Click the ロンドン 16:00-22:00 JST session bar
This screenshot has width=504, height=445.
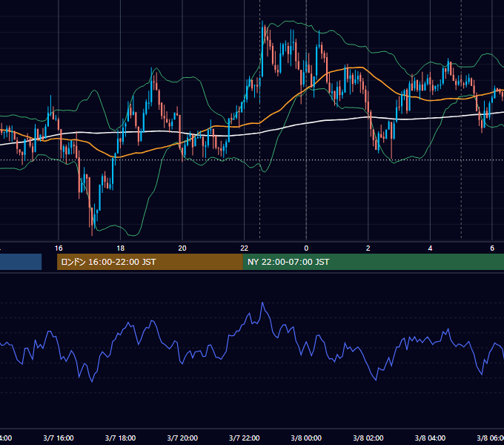pos(150,262)
